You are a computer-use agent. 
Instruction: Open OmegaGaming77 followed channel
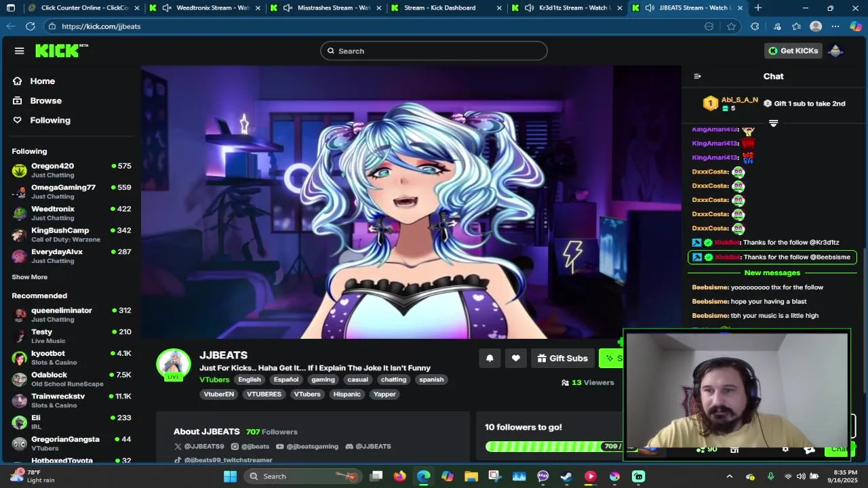coord(71,192)
